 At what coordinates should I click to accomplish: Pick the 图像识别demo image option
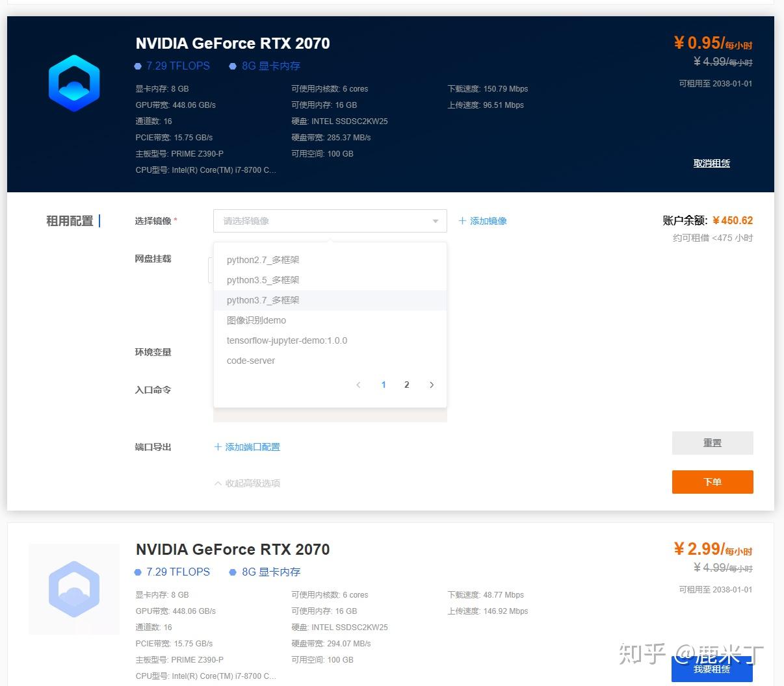pyautogui.click(x=330, y=320)
